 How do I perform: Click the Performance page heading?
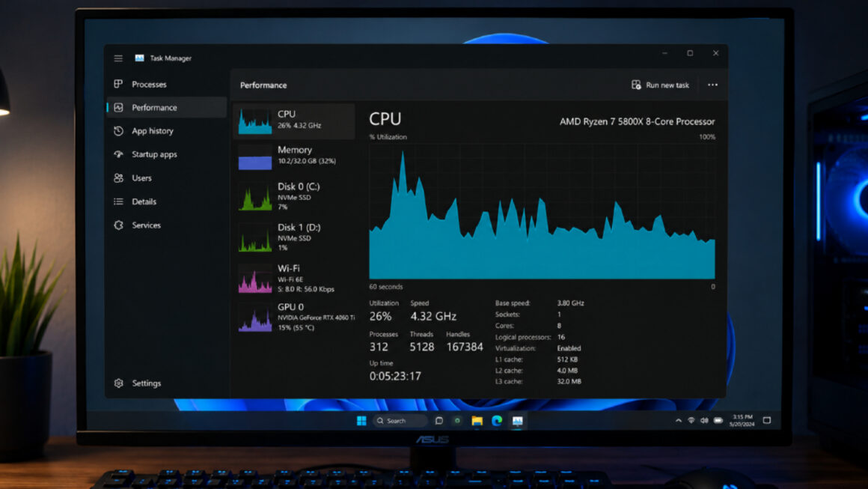pyautogui.click(x=263, y=85)
